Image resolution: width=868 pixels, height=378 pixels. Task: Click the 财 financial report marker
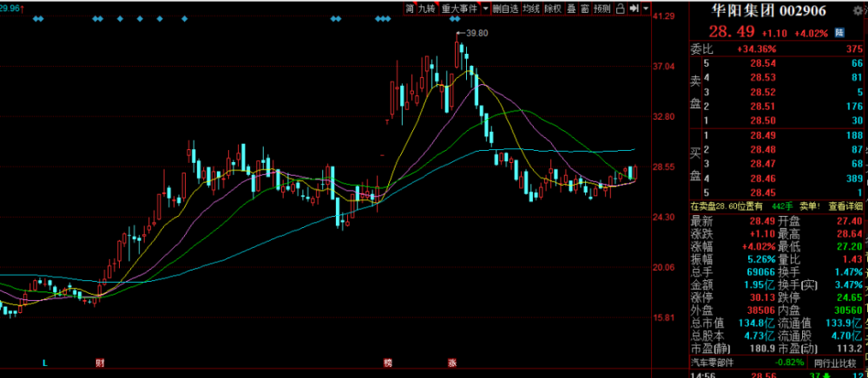click(x=100, y=363)
